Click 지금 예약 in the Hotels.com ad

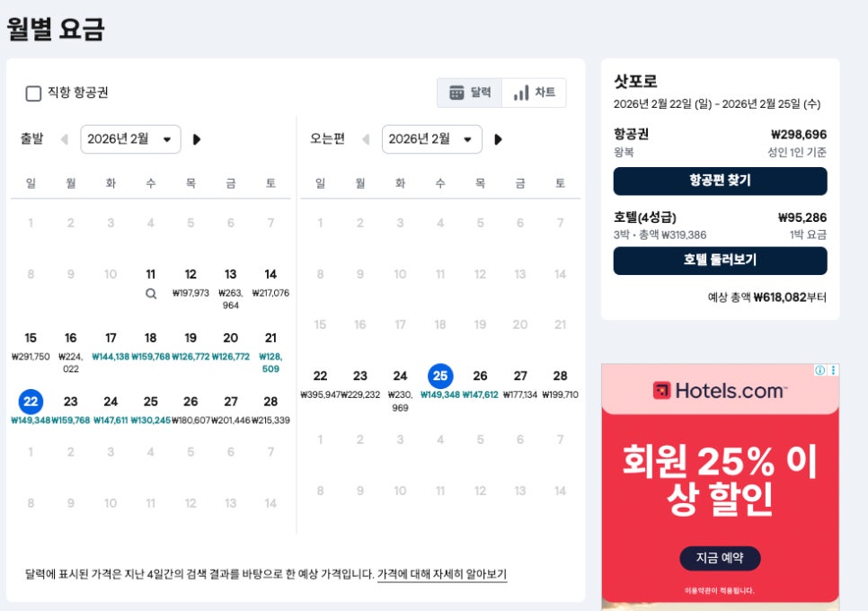720,558
